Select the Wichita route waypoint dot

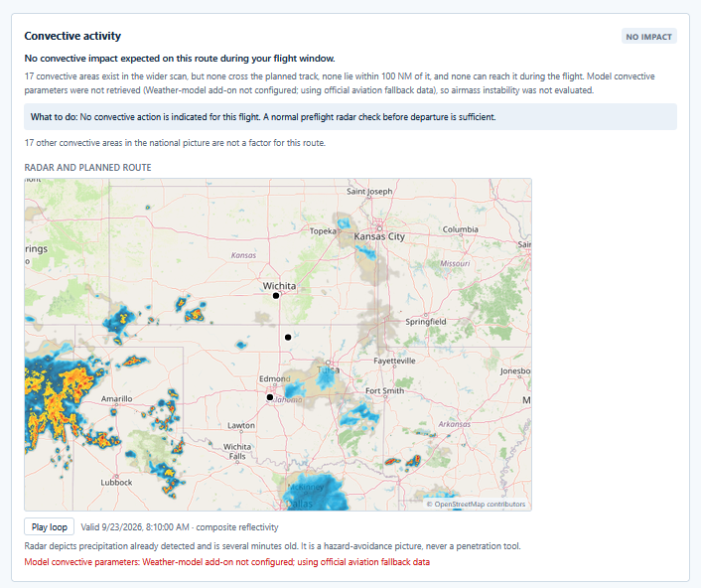pos(276,296)
